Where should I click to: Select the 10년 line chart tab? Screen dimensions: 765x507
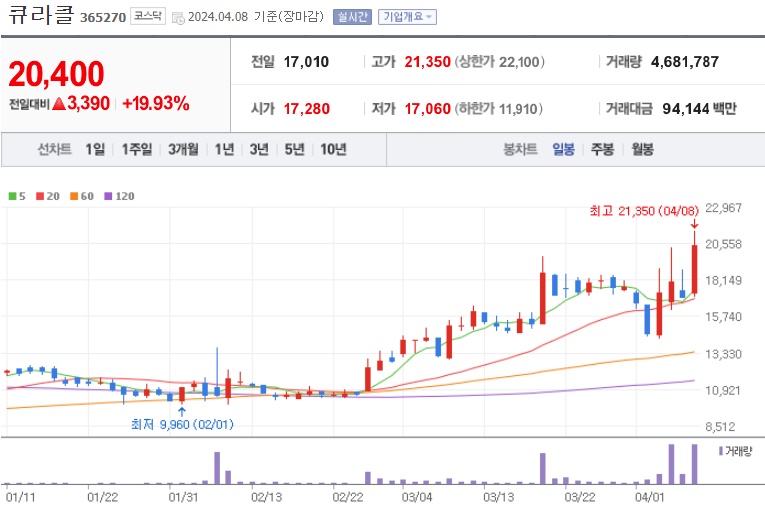(x=333, y=149)
